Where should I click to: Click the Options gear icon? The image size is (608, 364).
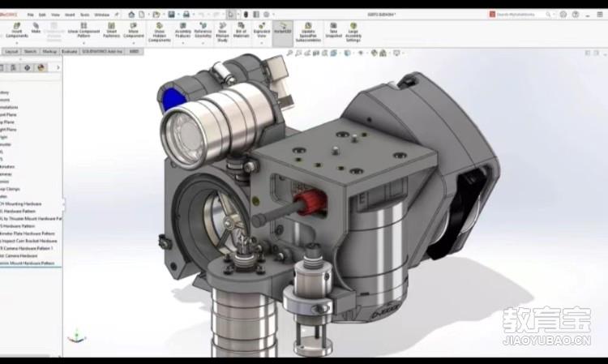[267, 15]
